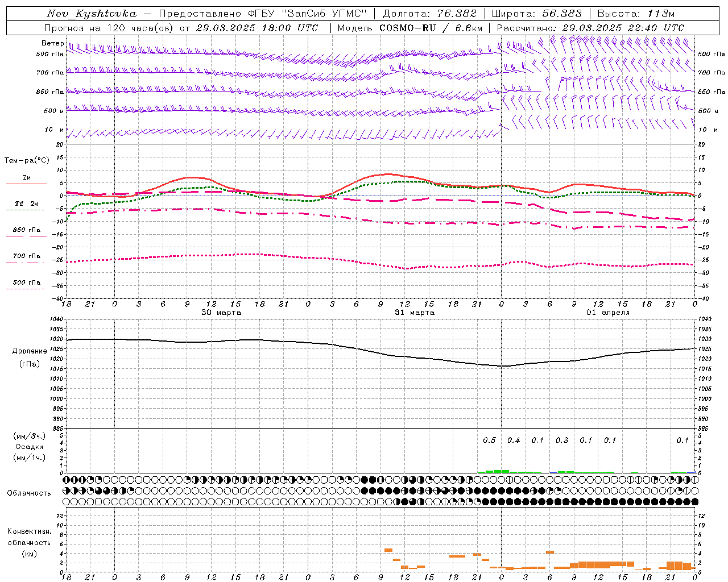Select the left-side 500 м wind level label

click(x=54, y=111)
